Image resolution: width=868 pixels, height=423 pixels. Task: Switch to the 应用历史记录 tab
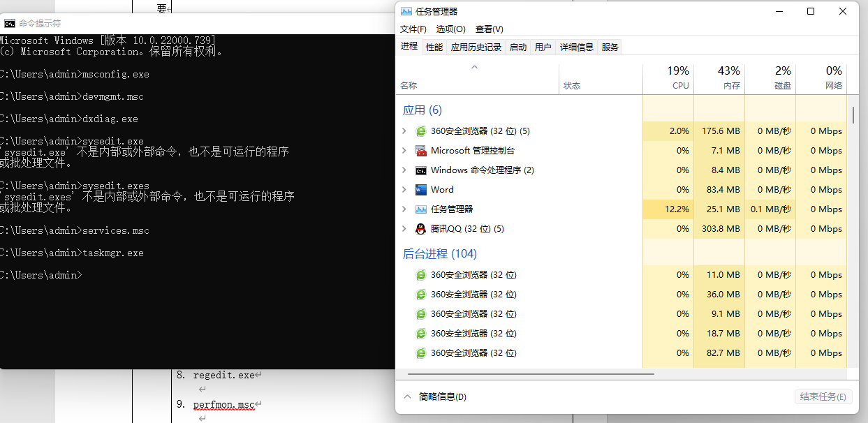[x=476, y=47]
